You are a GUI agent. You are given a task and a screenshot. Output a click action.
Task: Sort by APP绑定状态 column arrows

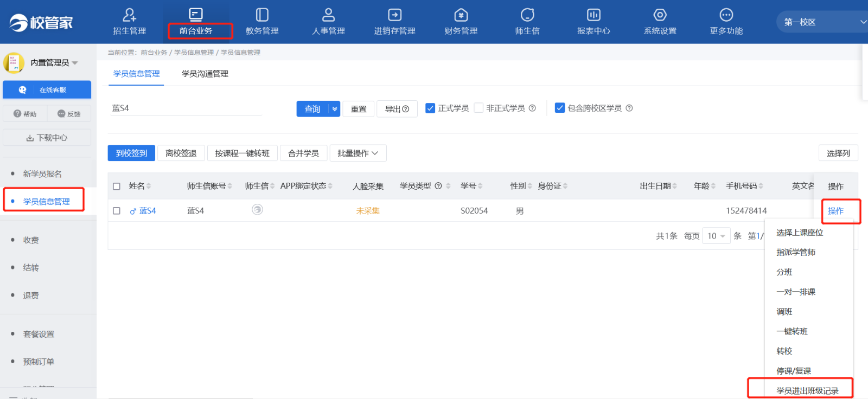click(330, 186)
